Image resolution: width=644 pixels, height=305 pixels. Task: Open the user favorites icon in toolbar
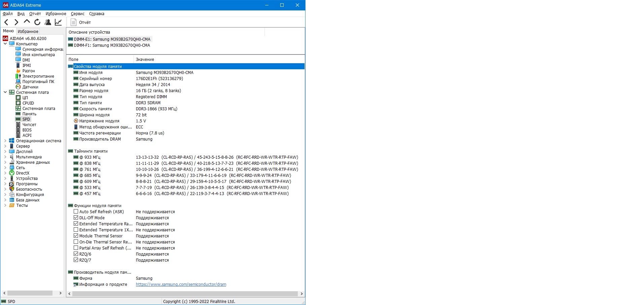point(48,22)
